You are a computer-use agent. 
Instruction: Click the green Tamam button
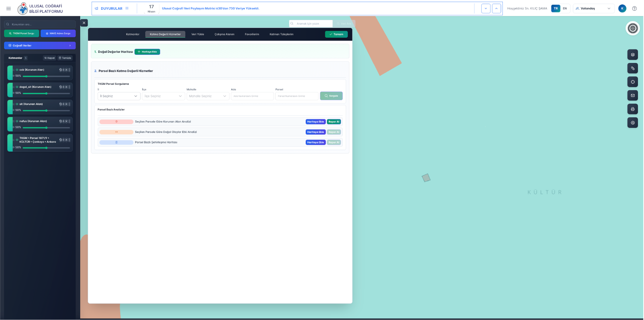point(336,34)
